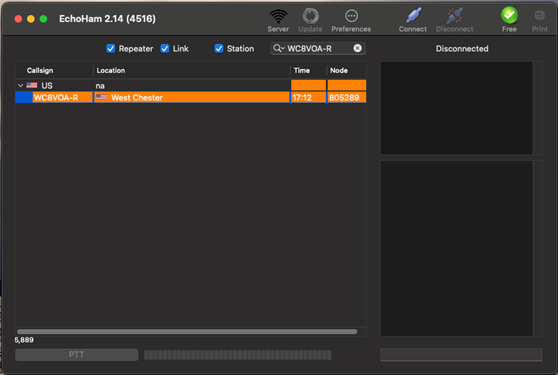Click the Disconnected status label

click(462, 49)
